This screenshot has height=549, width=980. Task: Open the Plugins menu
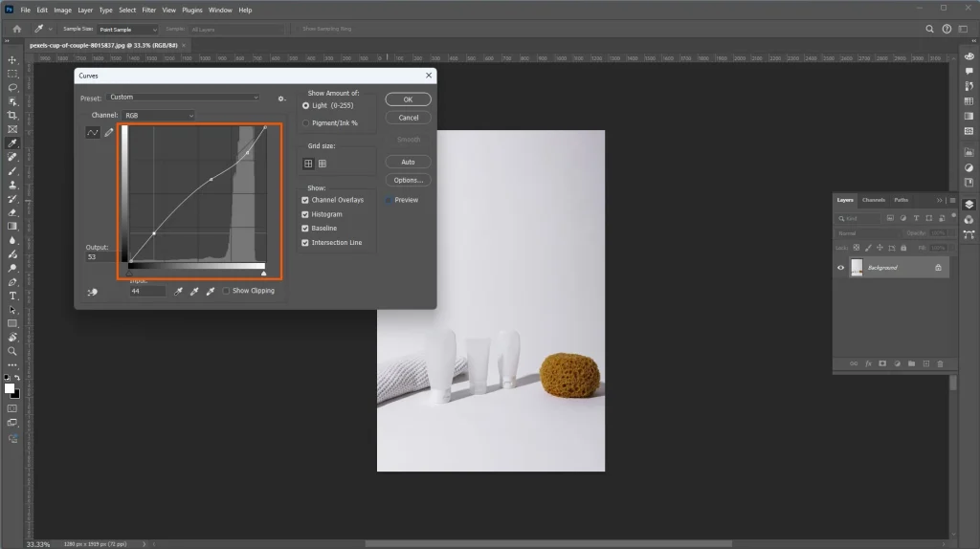[x=191, y=10]
